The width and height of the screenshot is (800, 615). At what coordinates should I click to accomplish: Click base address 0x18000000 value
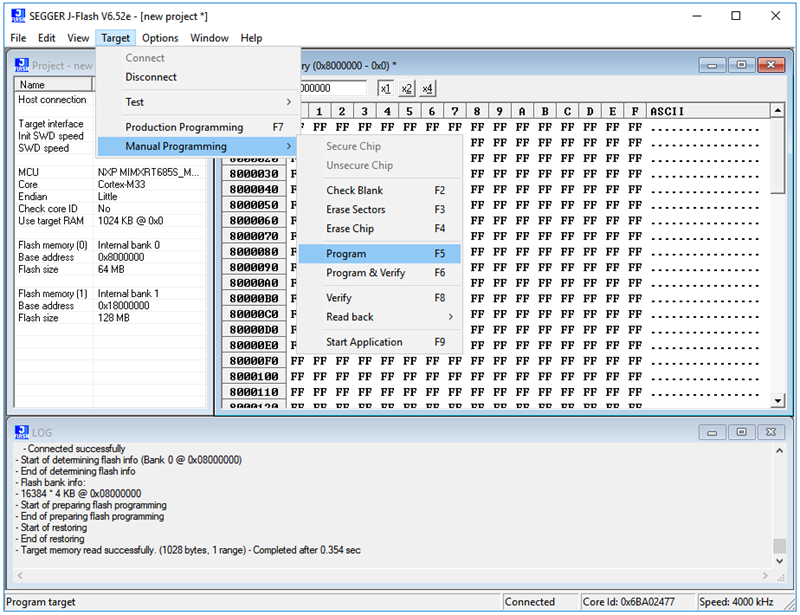click(x=123, y=306)
